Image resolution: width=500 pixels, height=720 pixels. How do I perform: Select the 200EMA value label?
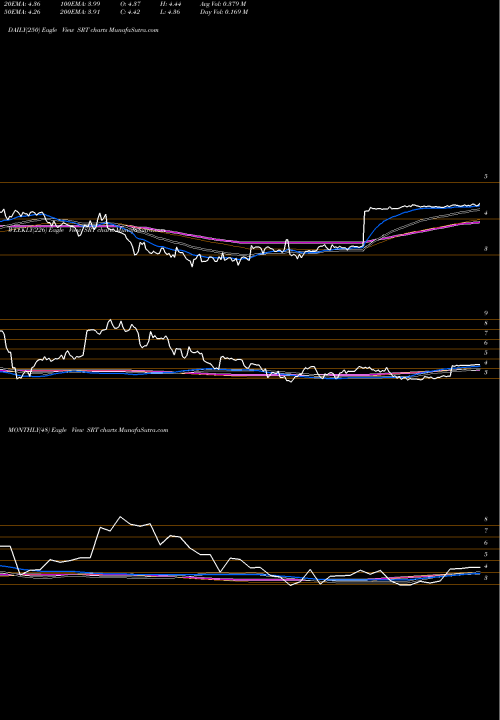click(x=80, y=12)
